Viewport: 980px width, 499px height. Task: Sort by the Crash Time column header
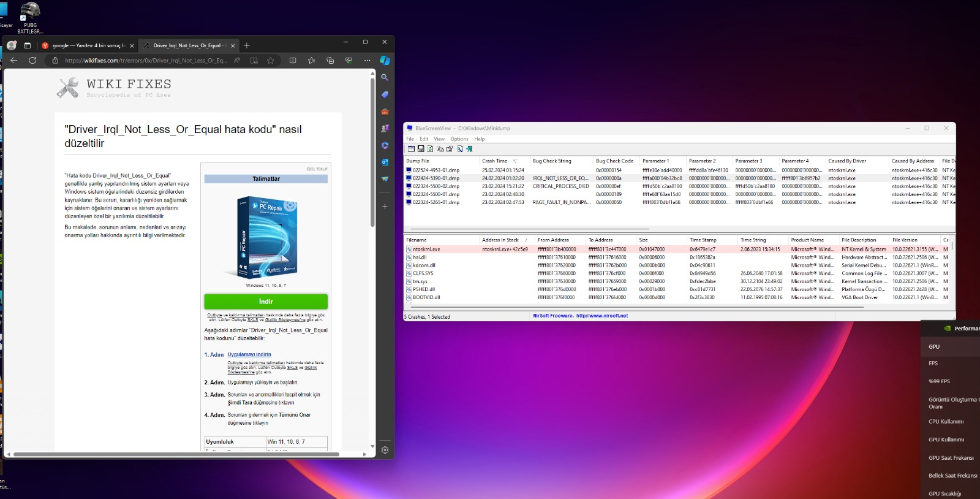click(495, 161)
